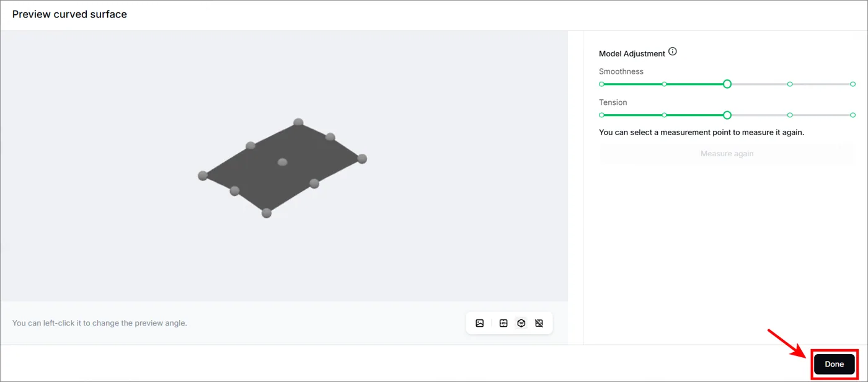Image resolution: width=868 pixels, height=382 pixels.
Task: Set Tension slider to its fourth stop
Action: click(x=790, y=115)
